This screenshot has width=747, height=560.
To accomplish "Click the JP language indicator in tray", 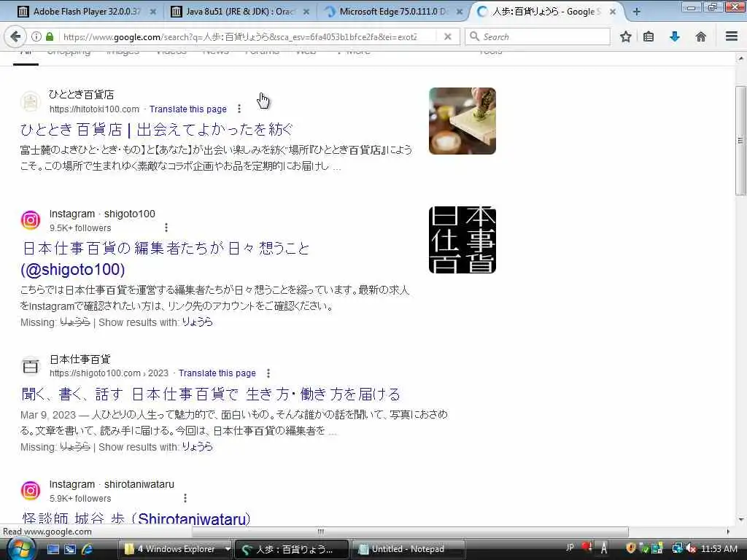I will pos(569,548).
